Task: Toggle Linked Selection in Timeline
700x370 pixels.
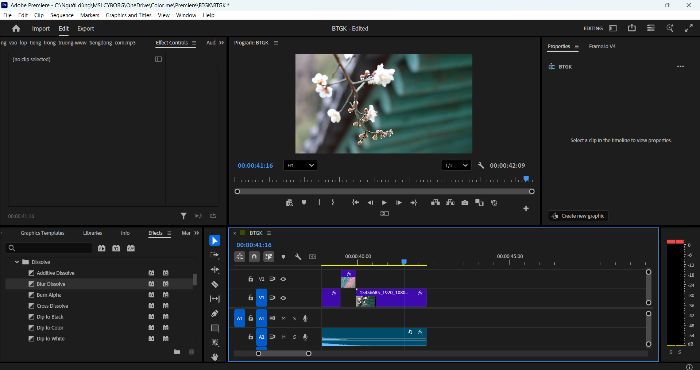Action: tap(268, 257)
